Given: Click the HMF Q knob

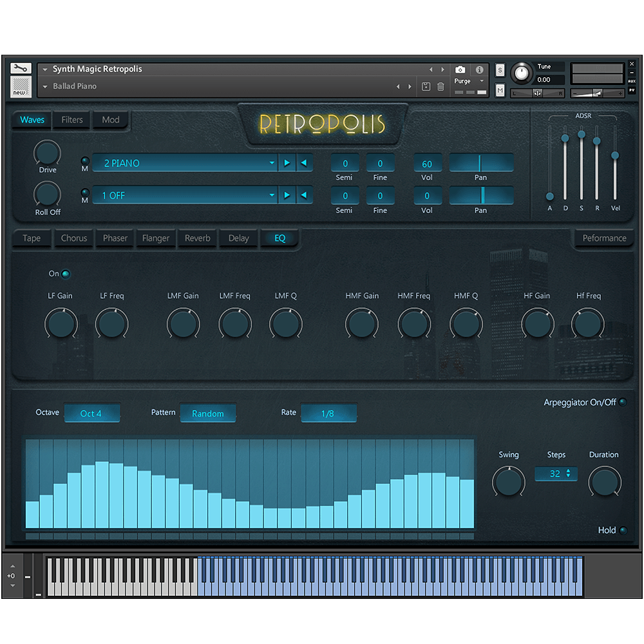Looking at the screenshot, I should point(466,324).
